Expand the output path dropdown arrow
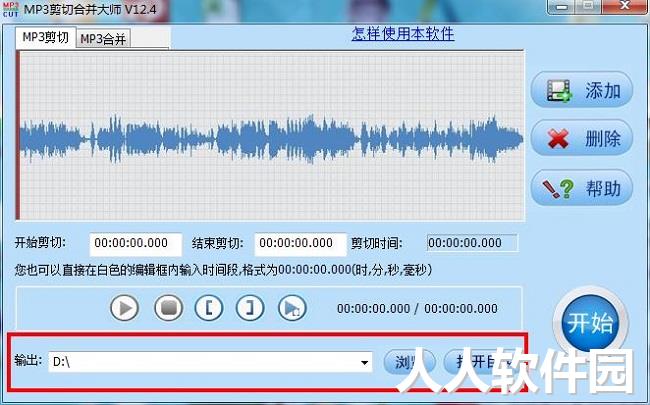Screen dimensions: 650x405 (364, 362)
